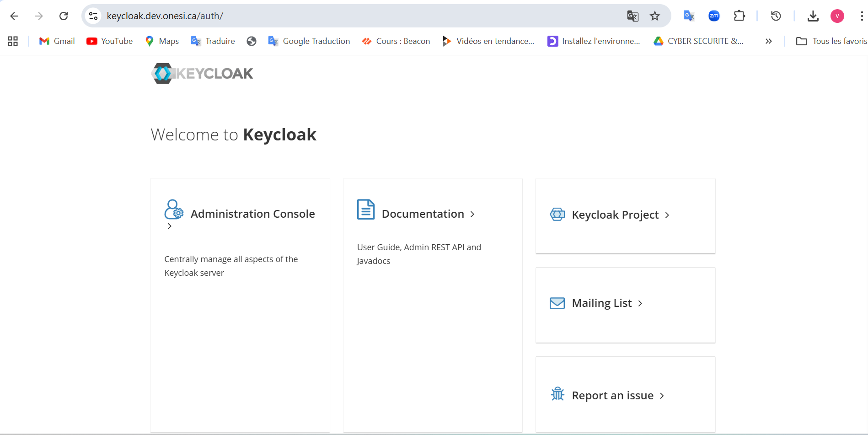Viewport: 868px width, 435px height.
Task: Open the Tous les favoris bookmarks folder
Action: coord(831,41)
